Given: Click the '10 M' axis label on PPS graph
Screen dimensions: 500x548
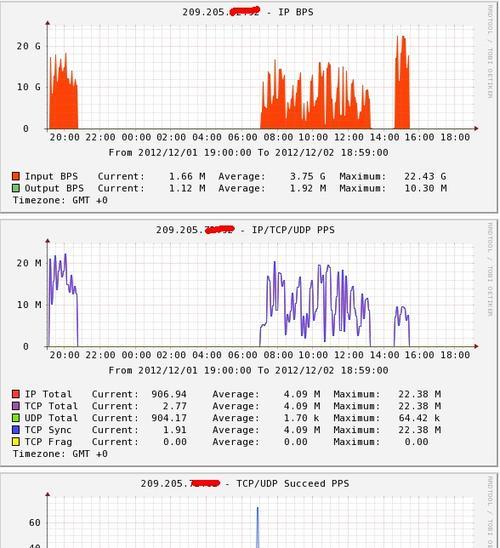Looking at the screenshot, I should coord(29,305).
